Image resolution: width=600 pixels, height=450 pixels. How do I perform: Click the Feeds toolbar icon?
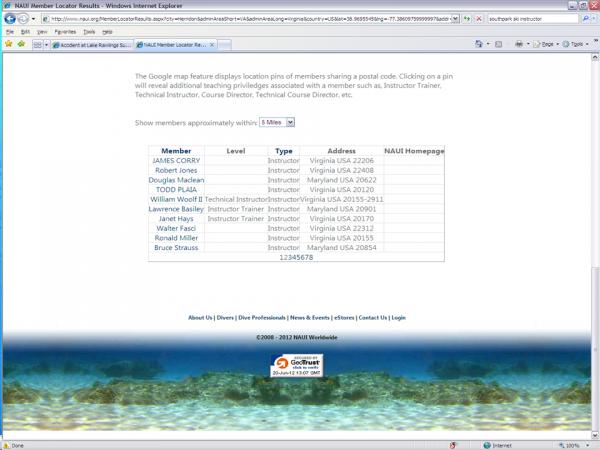(x=498, y=44)
